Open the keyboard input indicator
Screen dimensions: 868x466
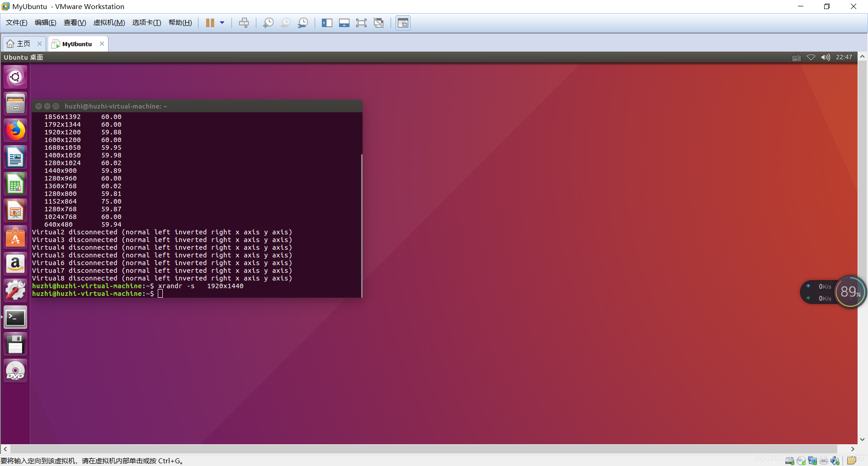[x=797, y=57]
